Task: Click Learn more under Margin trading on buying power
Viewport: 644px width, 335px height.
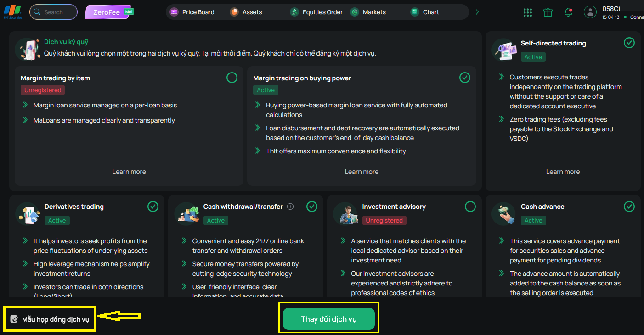Action: click(x=362, y=172)
